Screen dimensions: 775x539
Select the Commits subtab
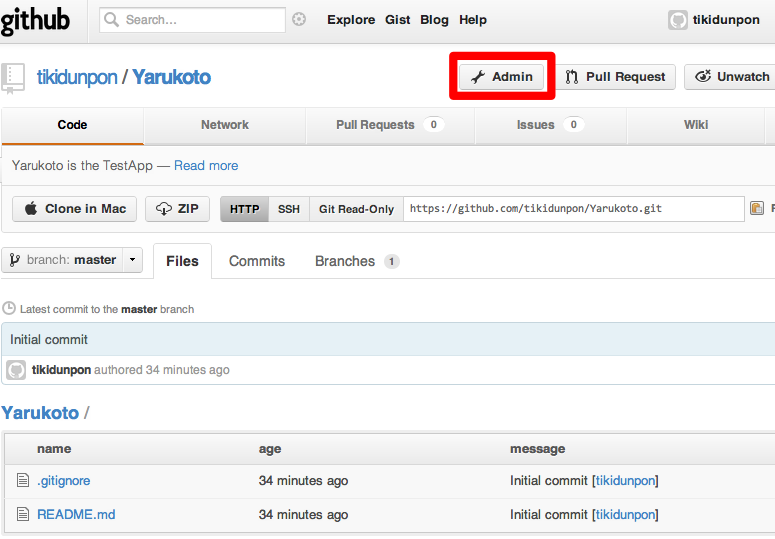click(257, 261)
